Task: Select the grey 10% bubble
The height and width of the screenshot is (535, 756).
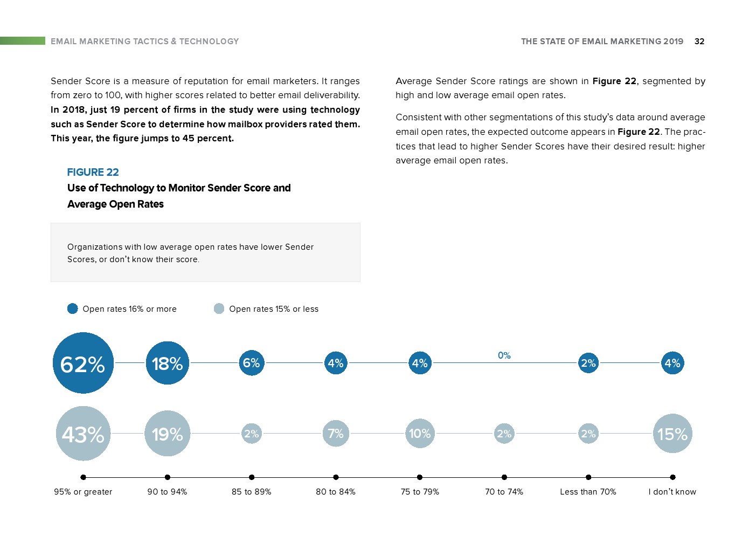Action: point(420,434)
